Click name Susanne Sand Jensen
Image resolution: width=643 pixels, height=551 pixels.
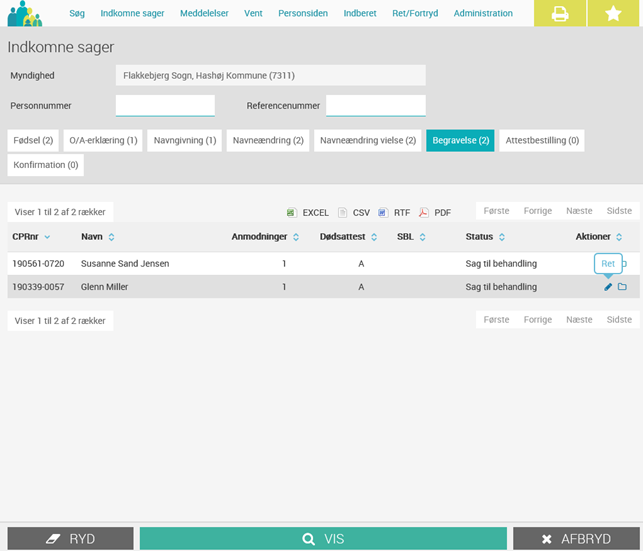125,264
